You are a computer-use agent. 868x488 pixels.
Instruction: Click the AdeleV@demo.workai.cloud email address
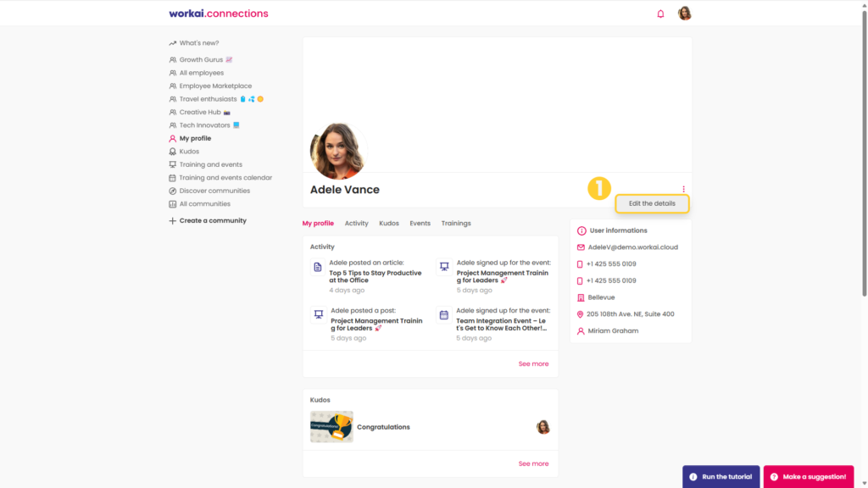tap(632, 247)
